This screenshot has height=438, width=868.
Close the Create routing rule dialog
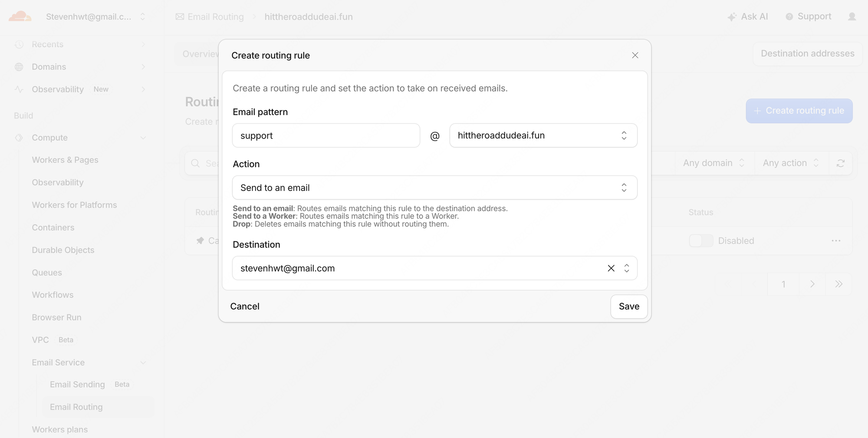(635, 55)
